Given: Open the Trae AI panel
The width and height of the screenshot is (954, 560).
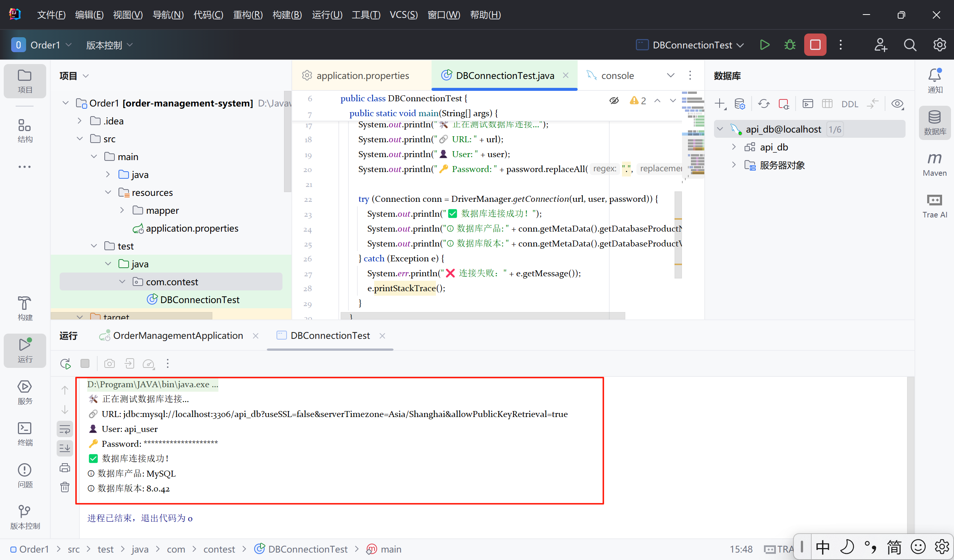Looking at the screenshot, I should [935, 206].
